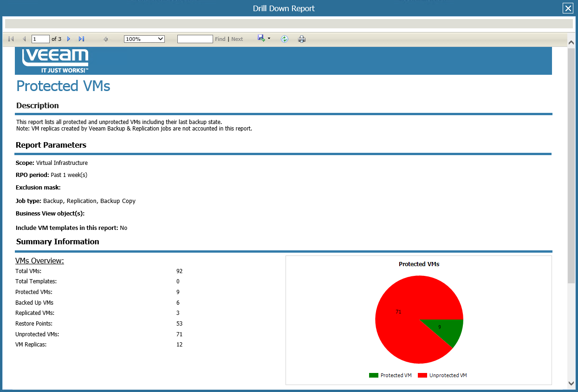Click the scrollbar down arrow
578x392 pixels.
tap(572, 383)
